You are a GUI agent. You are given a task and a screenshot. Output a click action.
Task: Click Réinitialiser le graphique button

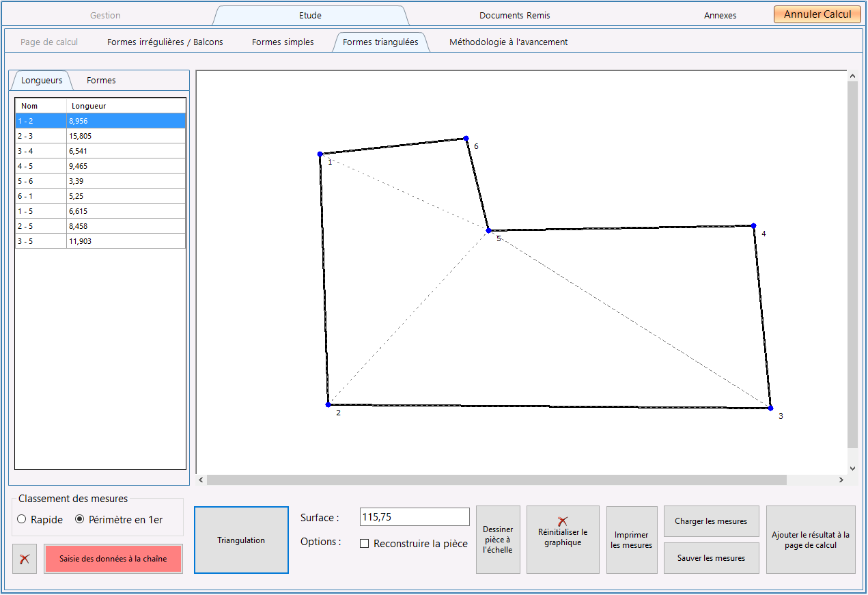pos(563,539)
